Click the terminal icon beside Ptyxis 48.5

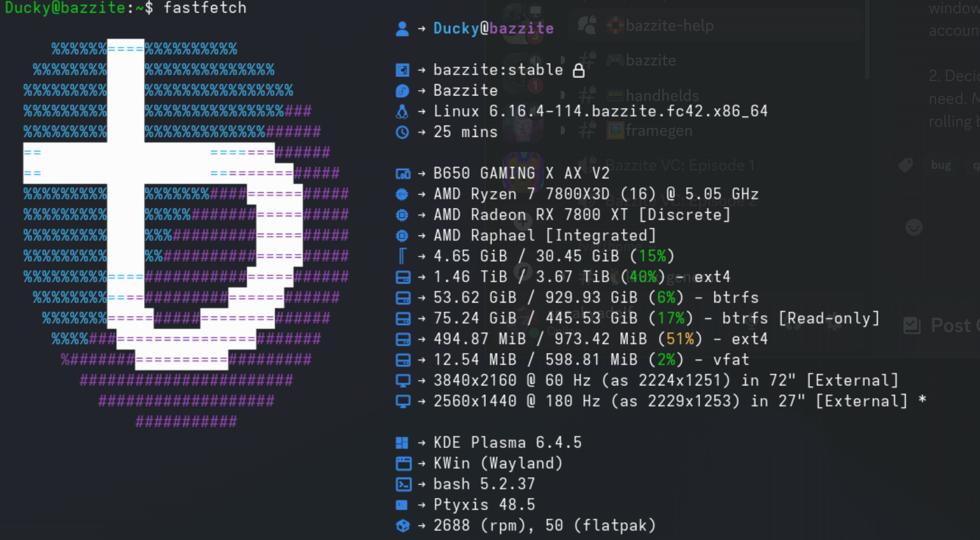tap(402, 505)
